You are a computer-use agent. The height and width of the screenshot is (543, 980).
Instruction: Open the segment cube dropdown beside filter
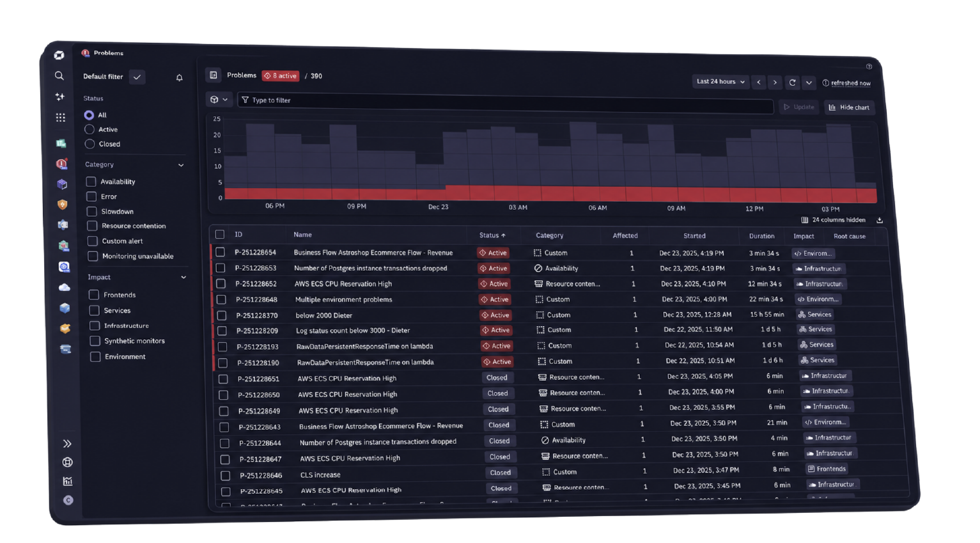point(219,100)
